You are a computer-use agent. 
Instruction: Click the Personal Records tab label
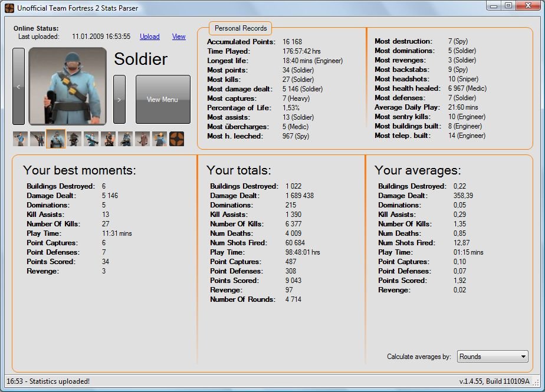(x=241, y=28)
